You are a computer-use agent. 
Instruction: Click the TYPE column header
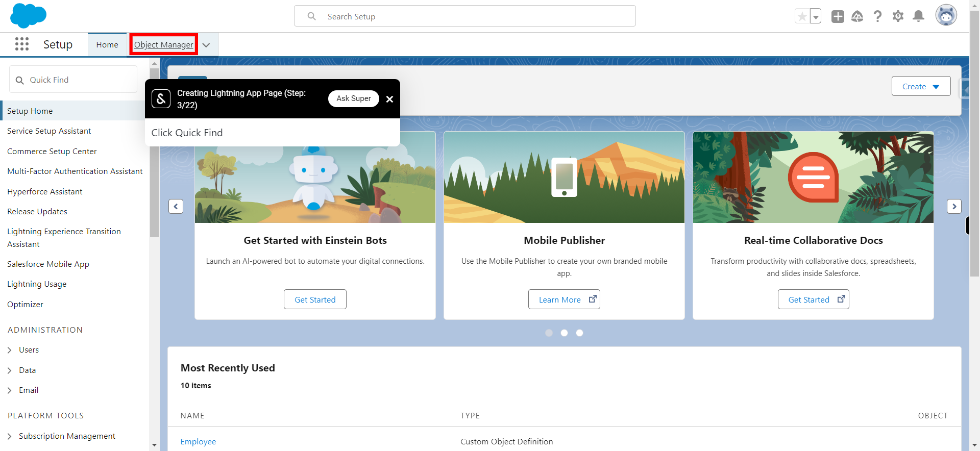[x=470, y=416]
